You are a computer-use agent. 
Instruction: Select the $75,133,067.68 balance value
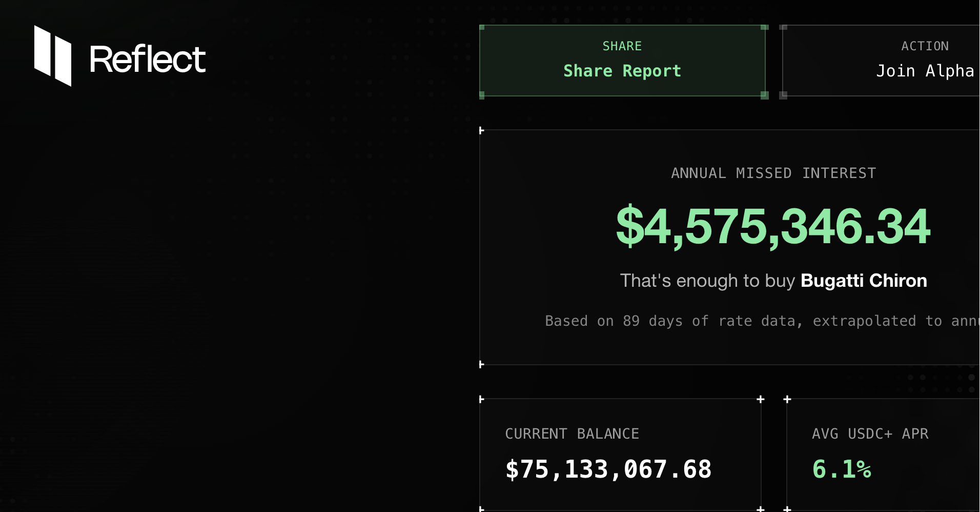pos(608,469)
